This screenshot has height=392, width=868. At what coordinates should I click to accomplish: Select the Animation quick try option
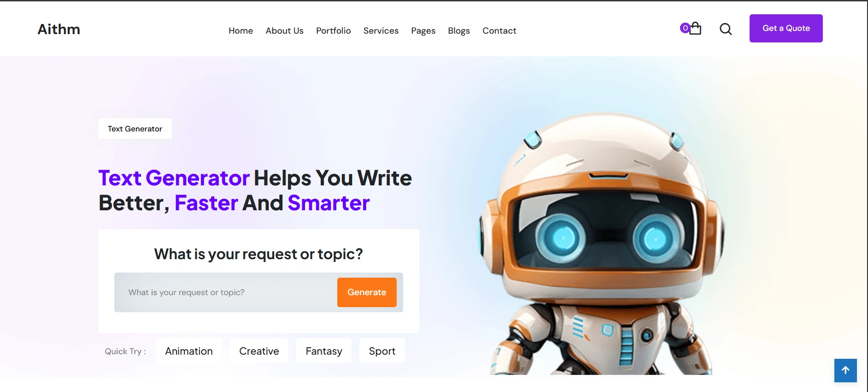tap(189, 351)
